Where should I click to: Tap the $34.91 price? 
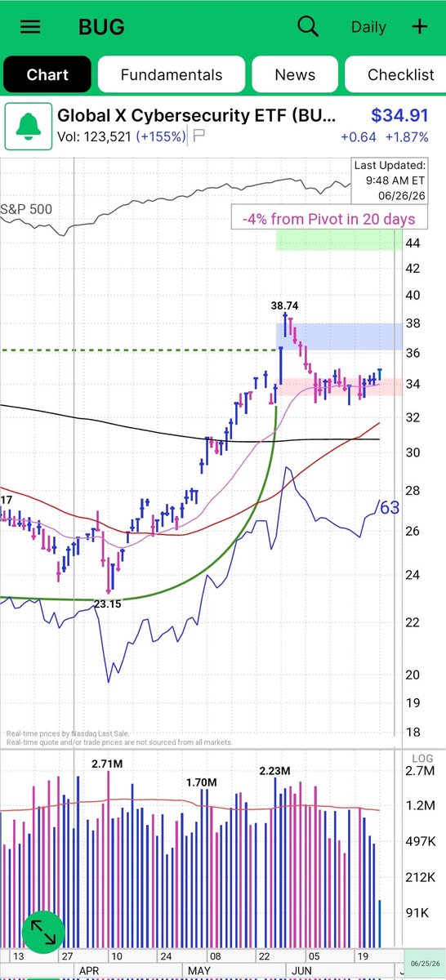tap(399, 116)
